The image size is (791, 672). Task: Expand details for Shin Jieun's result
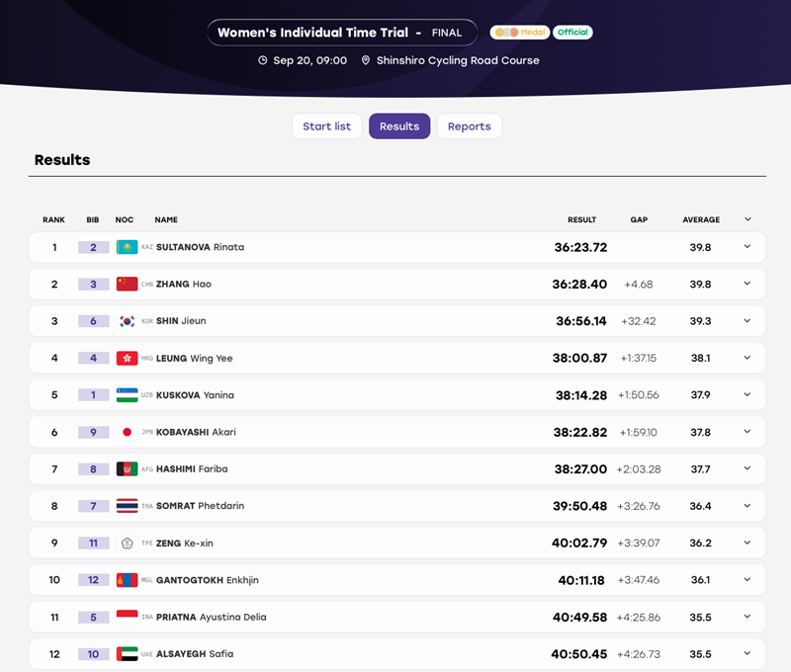click(747, 320)
